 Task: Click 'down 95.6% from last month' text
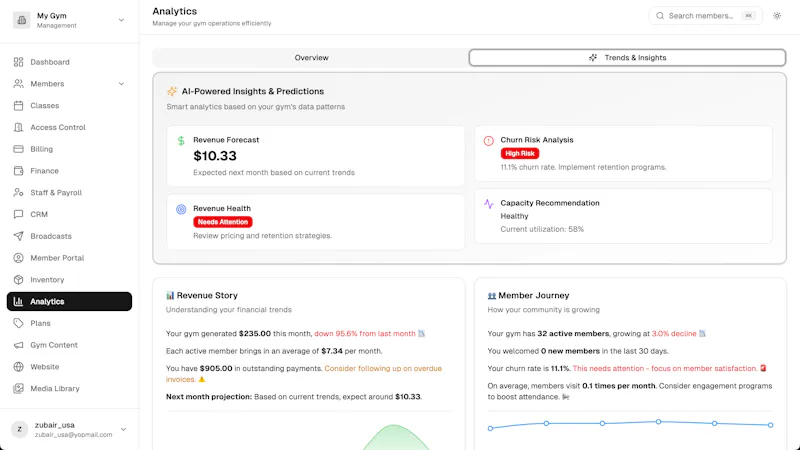(365, 333)
